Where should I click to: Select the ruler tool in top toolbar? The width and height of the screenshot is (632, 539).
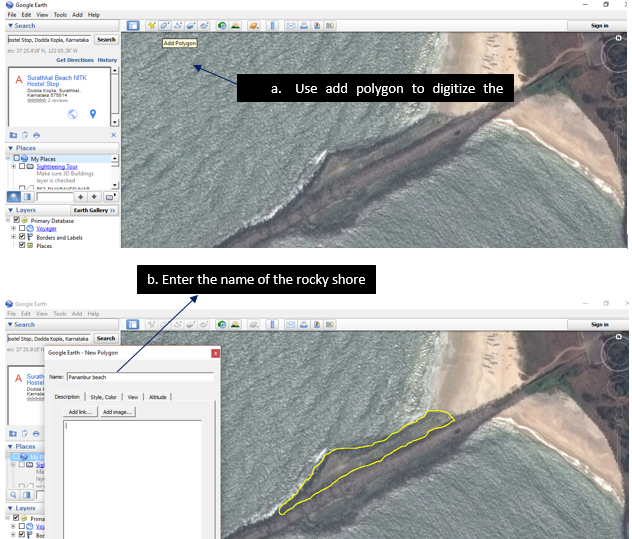(273, 24)
